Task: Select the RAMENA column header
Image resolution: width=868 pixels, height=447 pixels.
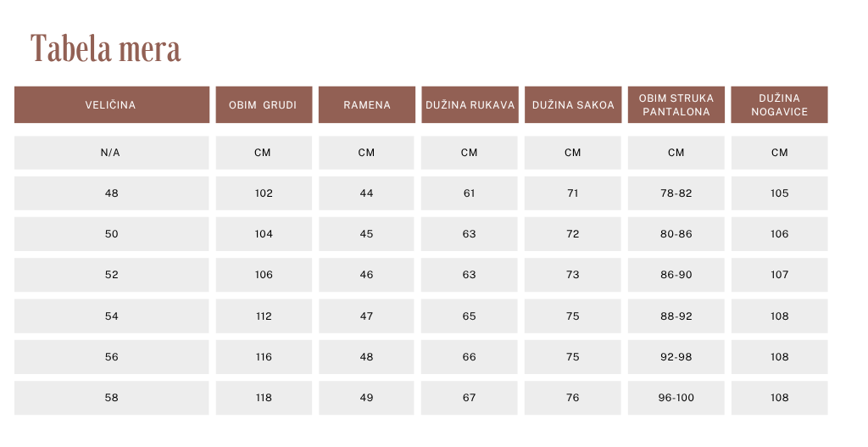Action: pos(367,104)
